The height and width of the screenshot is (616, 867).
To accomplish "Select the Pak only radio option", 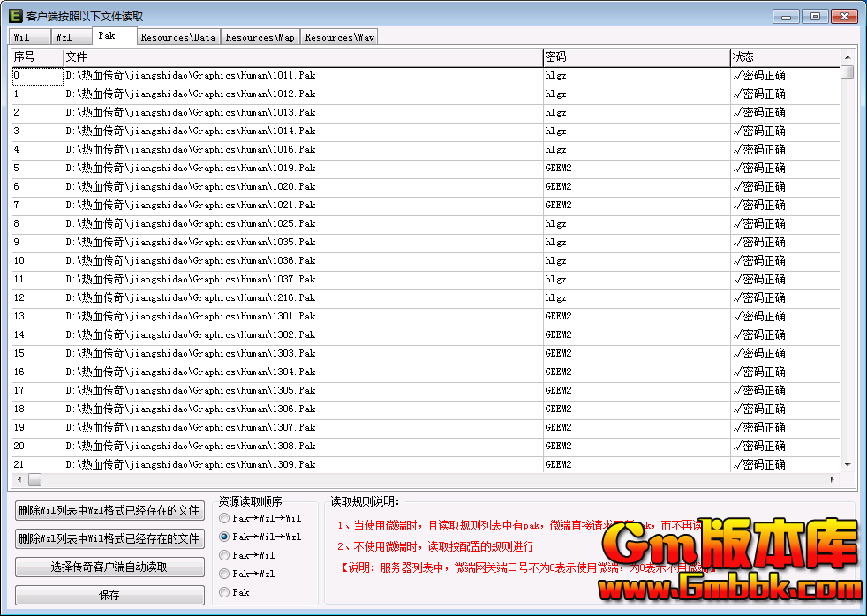I will click(x=225, y=592).
